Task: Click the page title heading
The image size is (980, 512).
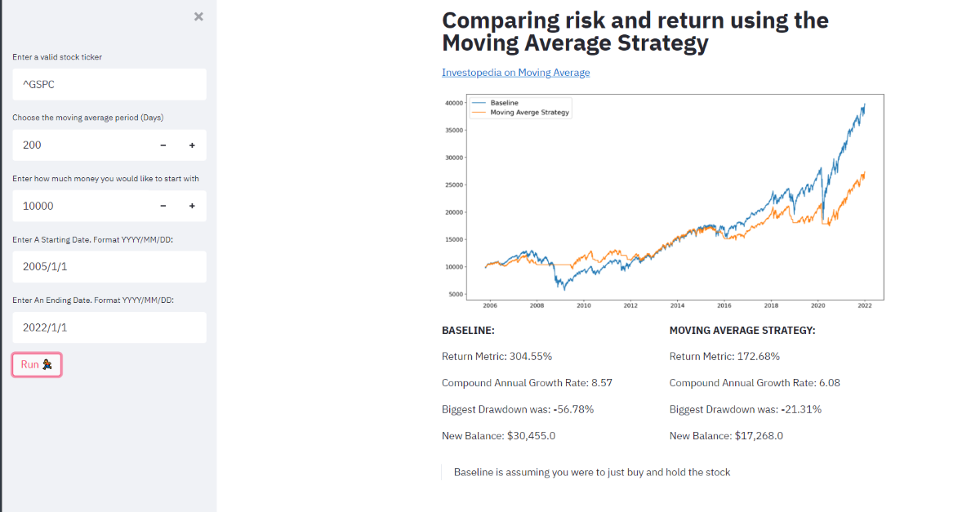Action: click(635, 31)
